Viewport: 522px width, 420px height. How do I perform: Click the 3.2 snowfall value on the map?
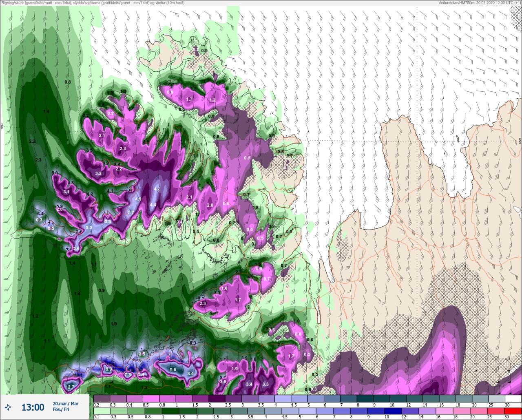98,173
